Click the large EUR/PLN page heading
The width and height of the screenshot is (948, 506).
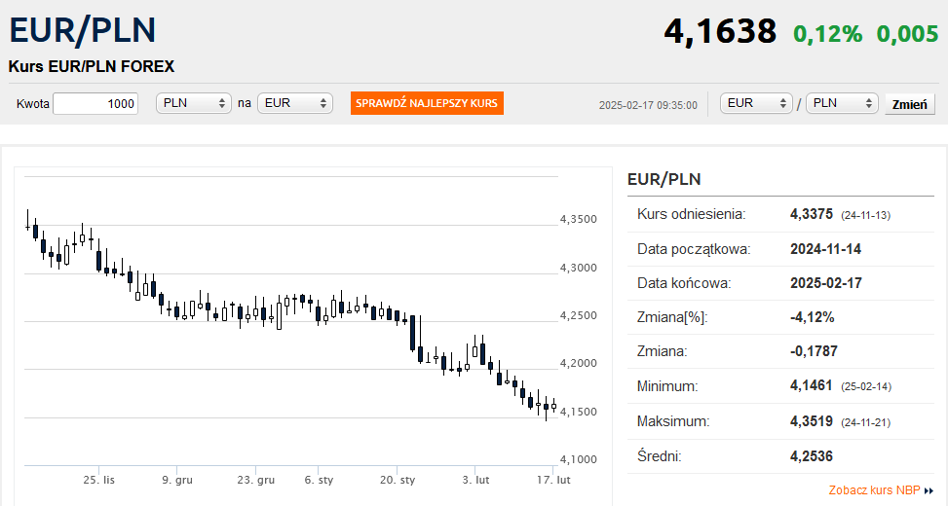coord(82,30)
